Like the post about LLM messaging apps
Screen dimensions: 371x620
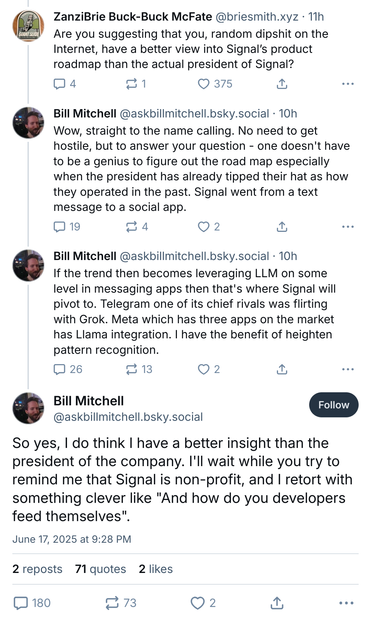pos(208,369)
